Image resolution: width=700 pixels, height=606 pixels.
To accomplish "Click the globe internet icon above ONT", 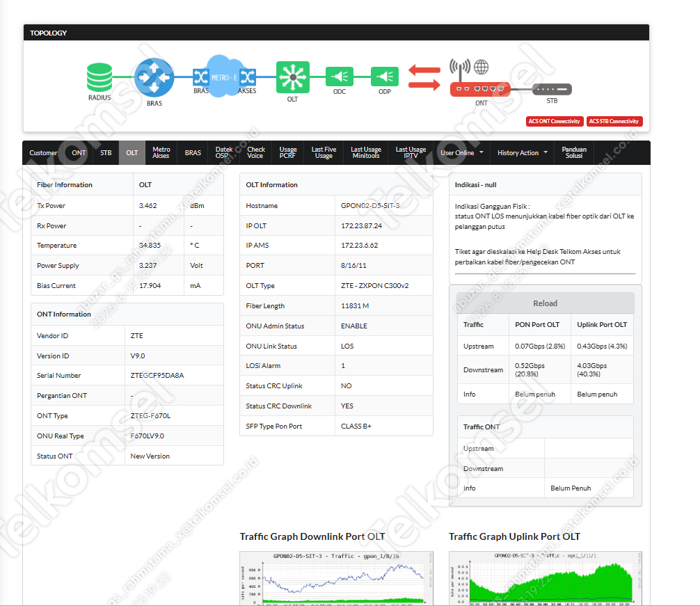I will click(481, 67).
